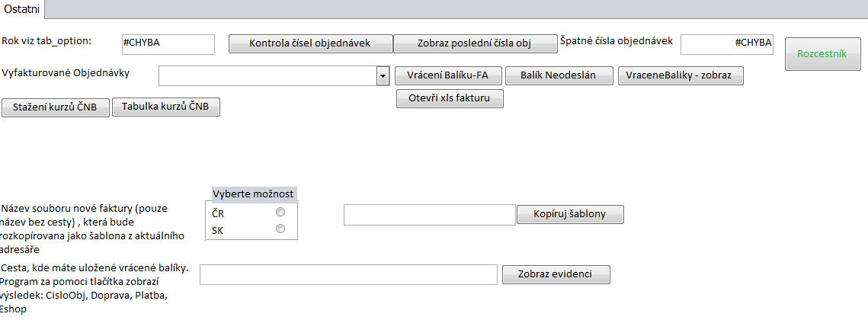Expand the Vyfakturované Objednávky dropdown arrow
868x320 pixels.
click(383, 76)
